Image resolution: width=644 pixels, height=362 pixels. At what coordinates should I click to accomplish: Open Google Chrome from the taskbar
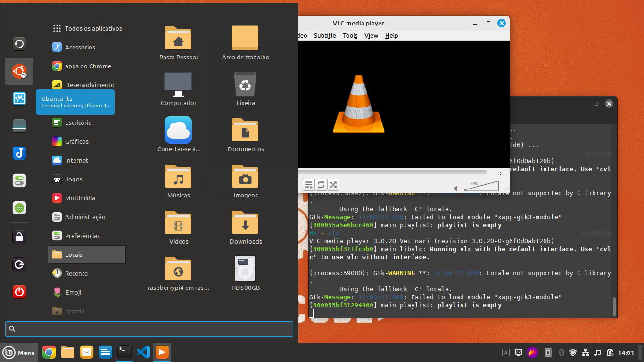pyautogui.click(x=49, y=352)
